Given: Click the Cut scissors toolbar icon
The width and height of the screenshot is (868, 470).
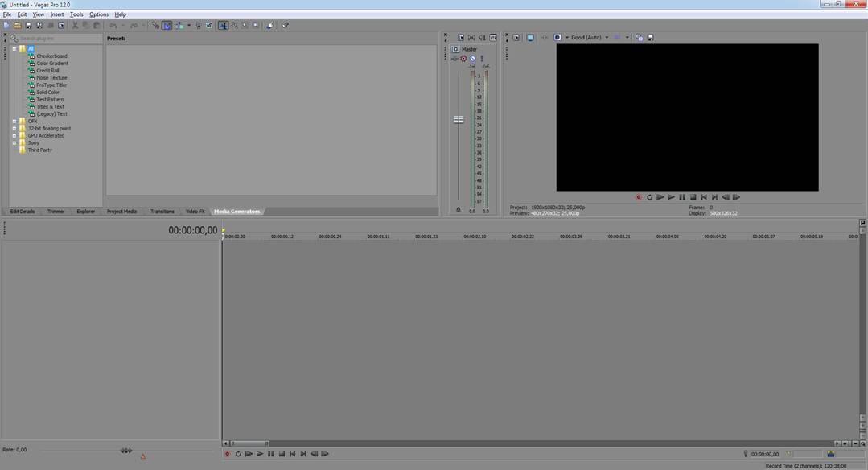Looking at the screenshot, I should (x=75, y=26).
